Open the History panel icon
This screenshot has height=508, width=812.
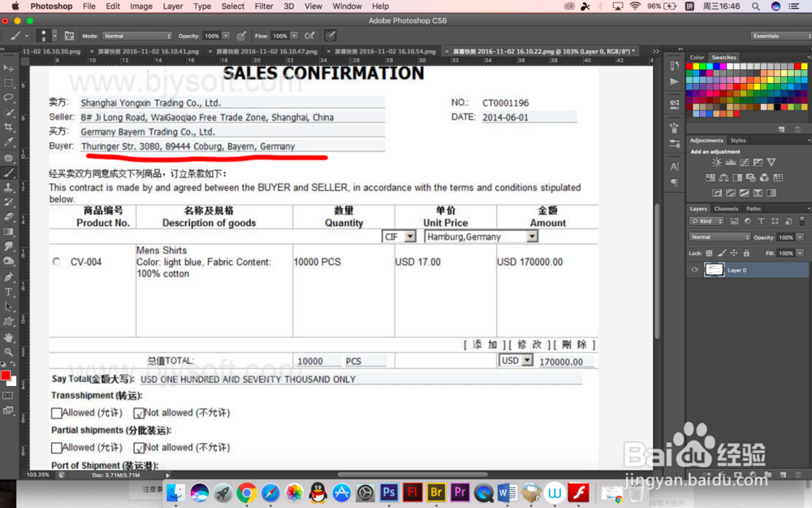(674, 65)
